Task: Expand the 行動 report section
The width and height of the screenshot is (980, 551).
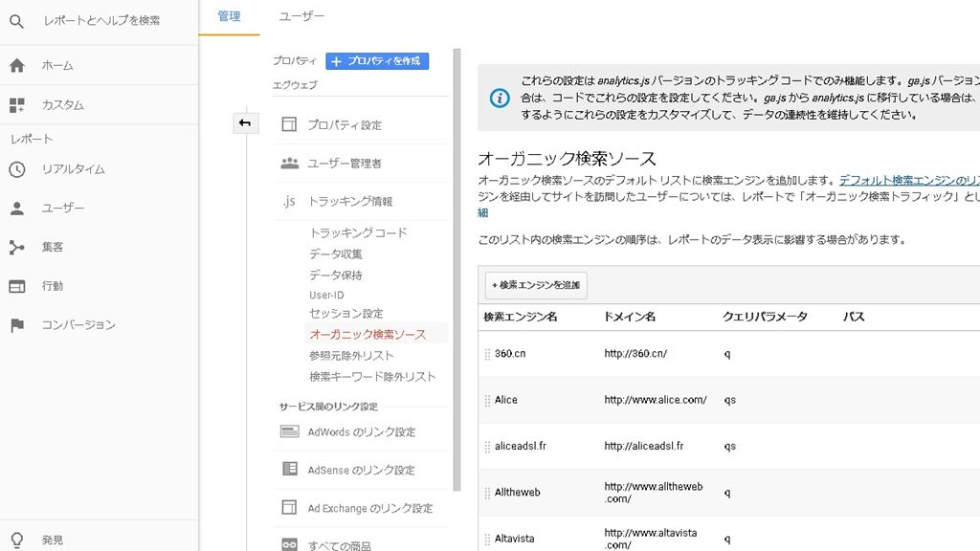Action: coord(53,286)
